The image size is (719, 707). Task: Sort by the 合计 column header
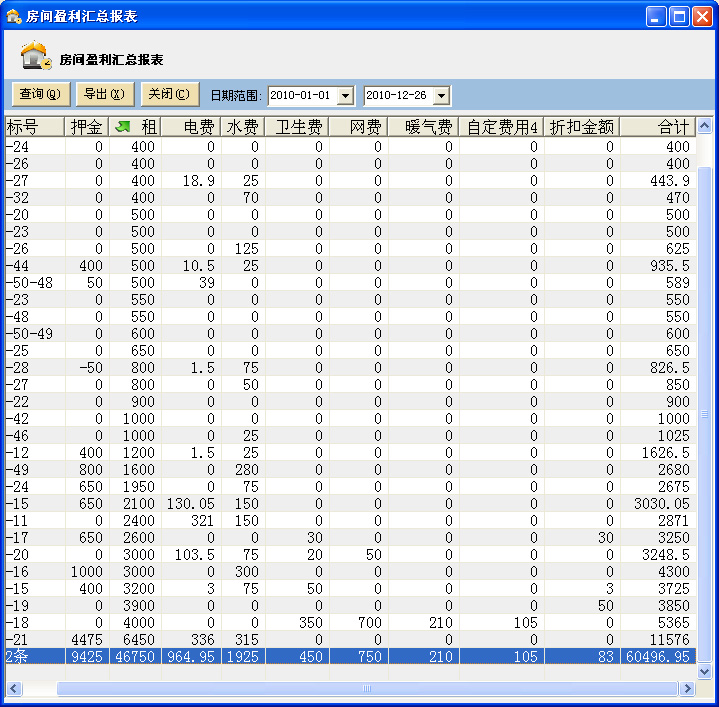(x=658, y=127)
